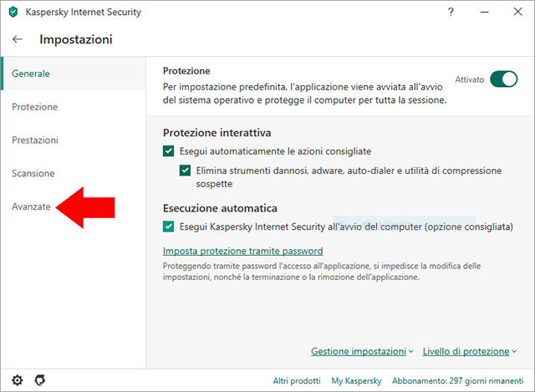Uncheck Elimina strumenti dannosi, adware checkbox
The width and height of the screenshot is (535, 392).
[x=186, y=171]
